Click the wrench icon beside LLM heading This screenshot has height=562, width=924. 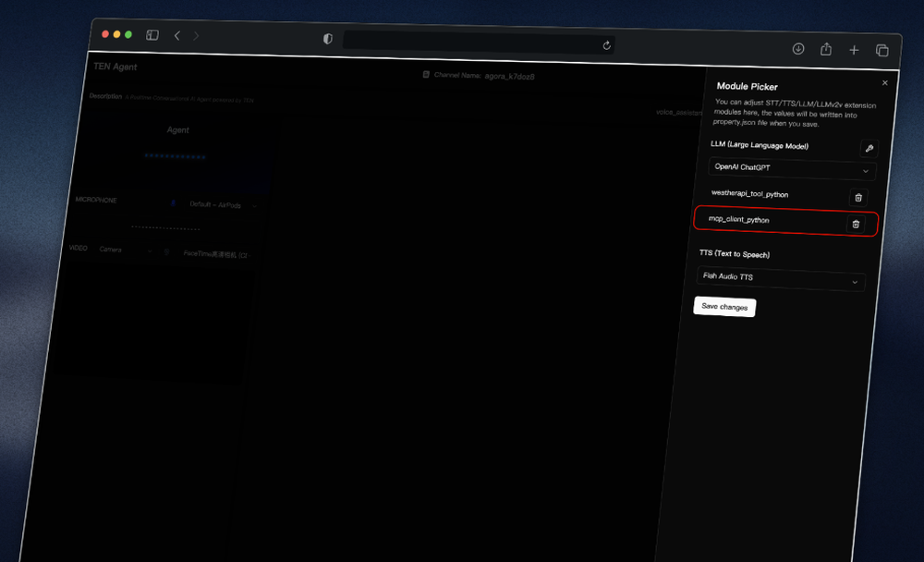pyautogui.click(x=868, y=149)
